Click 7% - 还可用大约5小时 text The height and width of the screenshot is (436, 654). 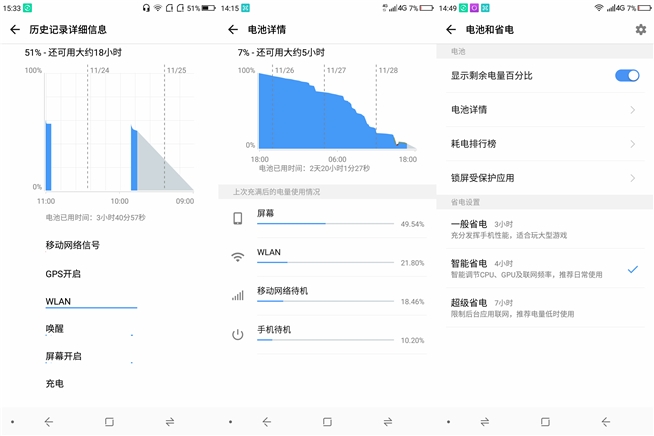[281, 53]
